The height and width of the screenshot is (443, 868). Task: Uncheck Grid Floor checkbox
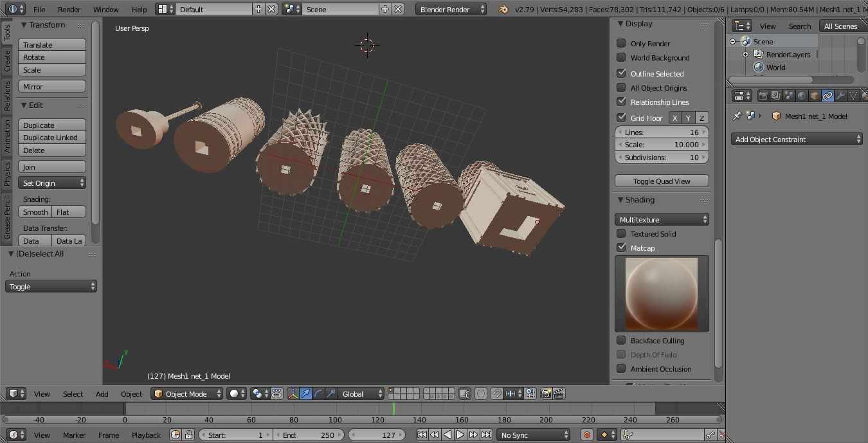pos(621,118)
